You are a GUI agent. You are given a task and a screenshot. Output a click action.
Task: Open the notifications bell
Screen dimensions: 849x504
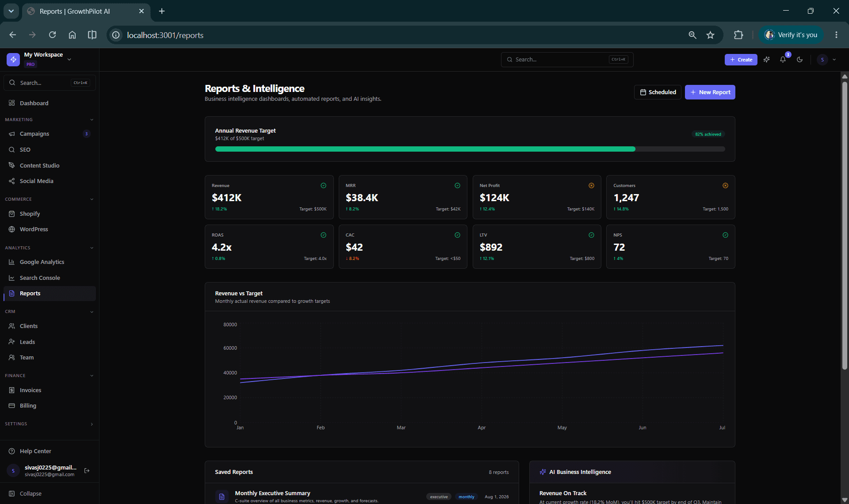click(783, 59)
